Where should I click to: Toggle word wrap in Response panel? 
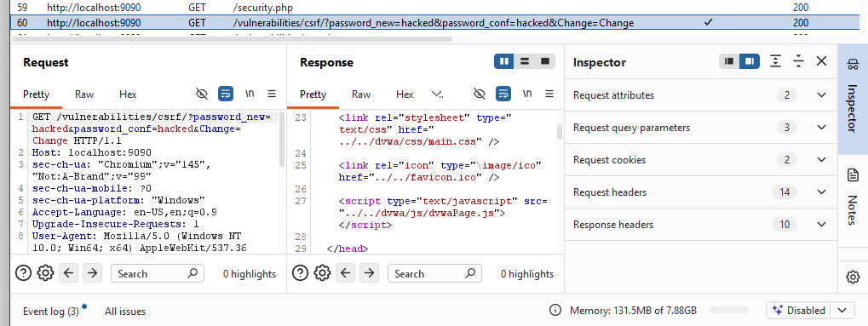pyautogui.click(x=503, y=94)
